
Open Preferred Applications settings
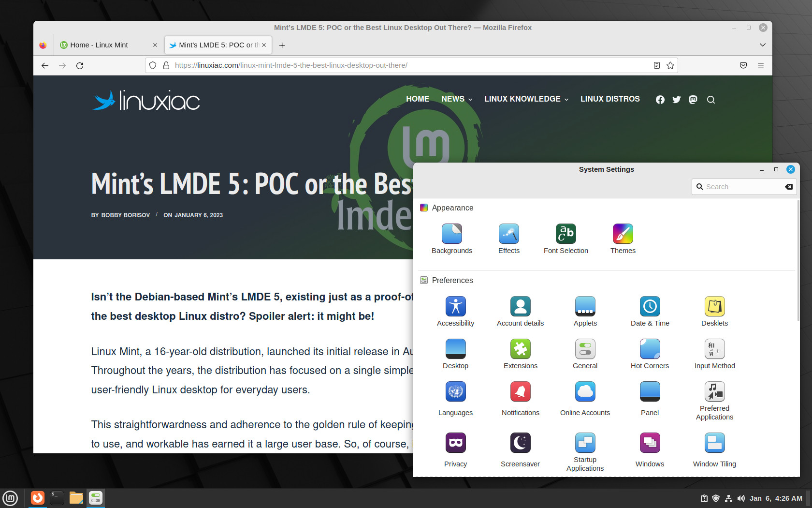[715, 401]
